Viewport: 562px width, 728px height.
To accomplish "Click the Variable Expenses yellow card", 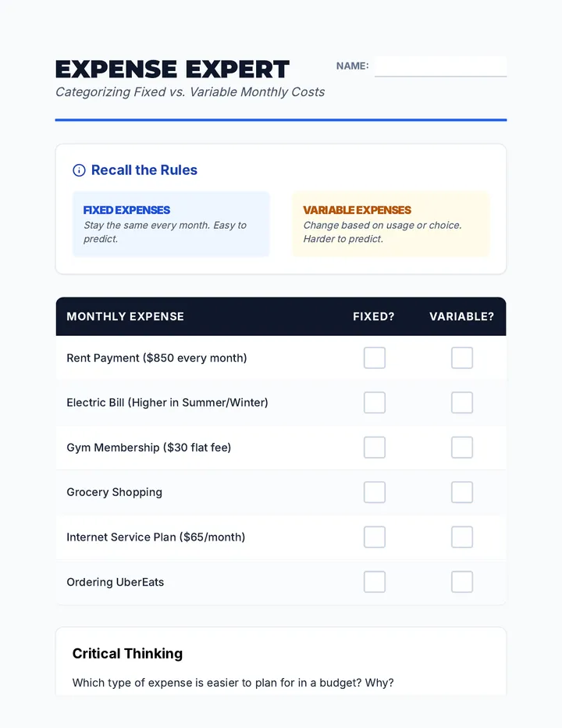I will [x=391, y=223].
